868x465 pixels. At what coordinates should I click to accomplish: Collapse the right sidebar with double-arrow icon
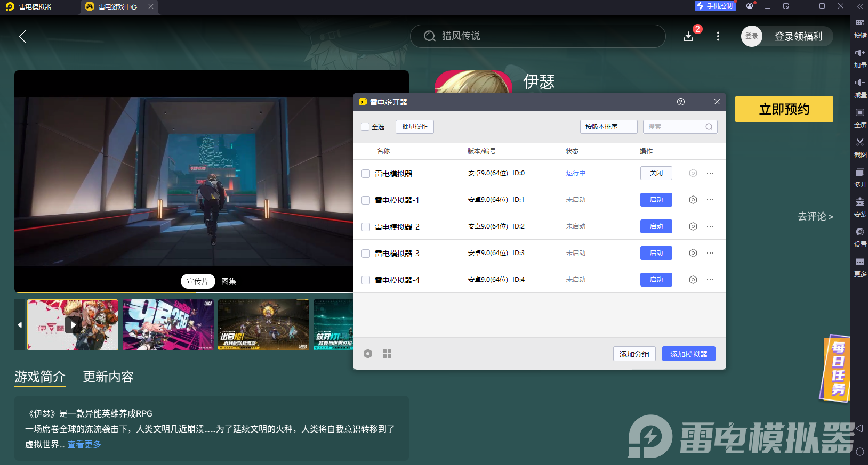(x=859, y=6)
